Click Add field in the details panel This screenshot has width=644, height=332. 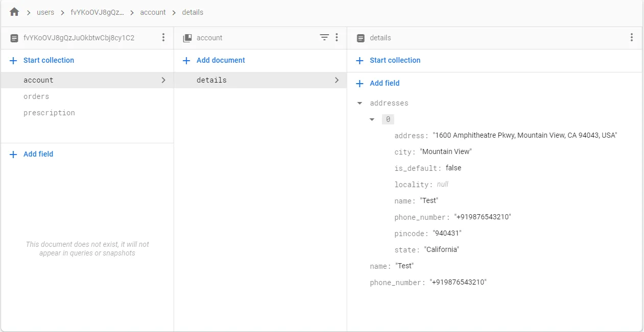[385, 83]
